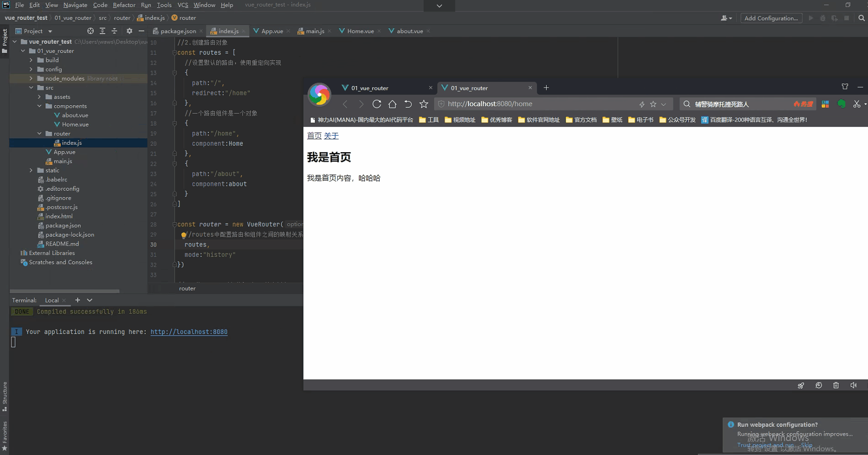Click the browser favorites star icon
This screenshot has height=455, width=868.
pos(424,104)
